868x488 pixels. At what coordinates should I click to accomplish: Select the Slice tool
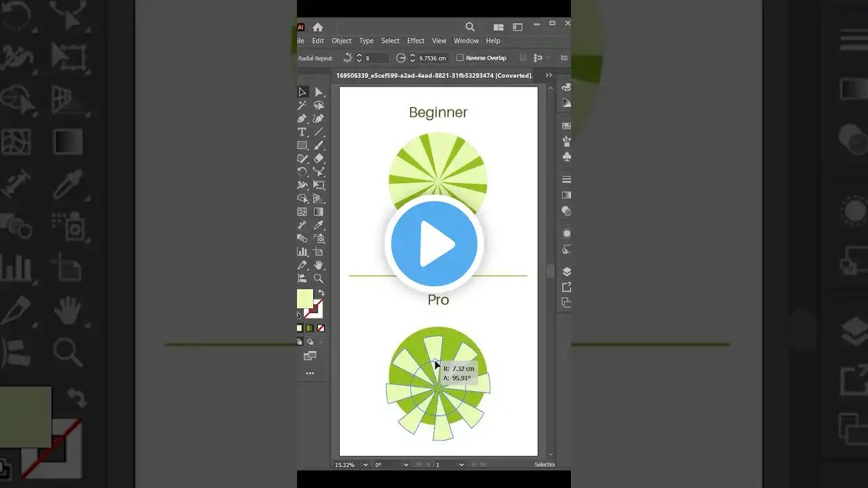point(302,265)
